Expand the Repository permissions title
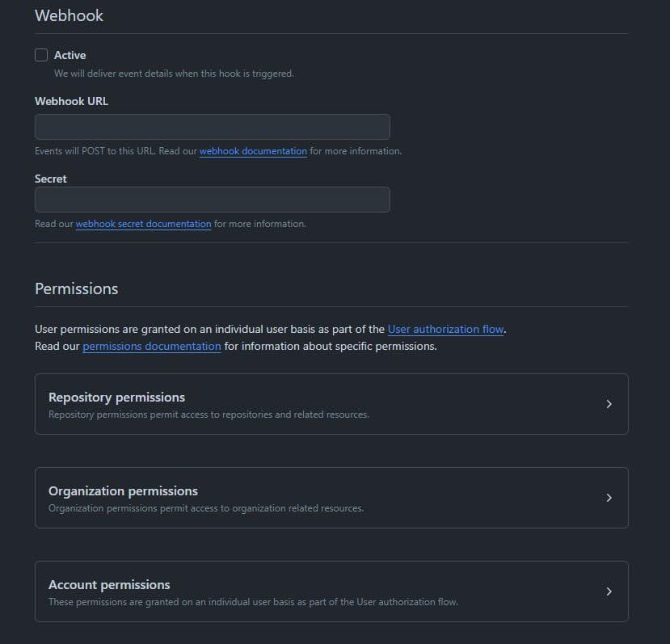Viewport: 670px width, 644px height. click(x=116, y=397)
